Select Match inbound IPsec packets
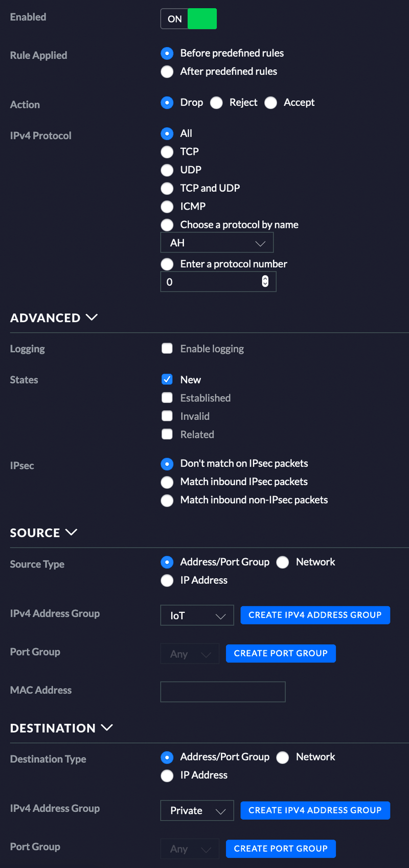 (167, 482)
